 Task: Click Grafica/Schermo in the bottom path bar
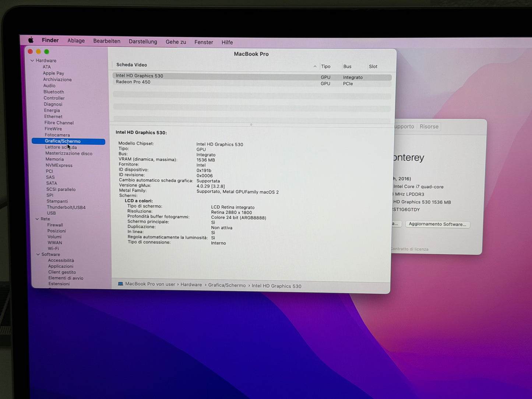tap(227, 285)
